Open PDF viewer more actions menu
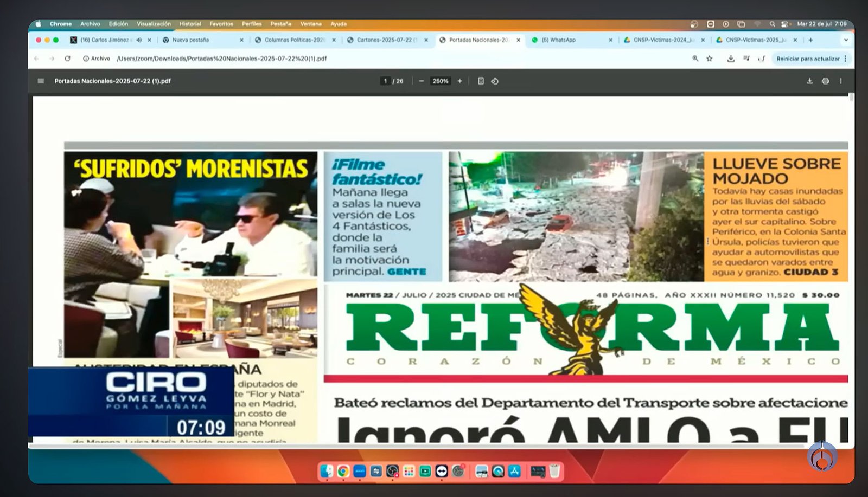Image resolution: width=868 pixels, height=497 pixels. tap(841, 81)
